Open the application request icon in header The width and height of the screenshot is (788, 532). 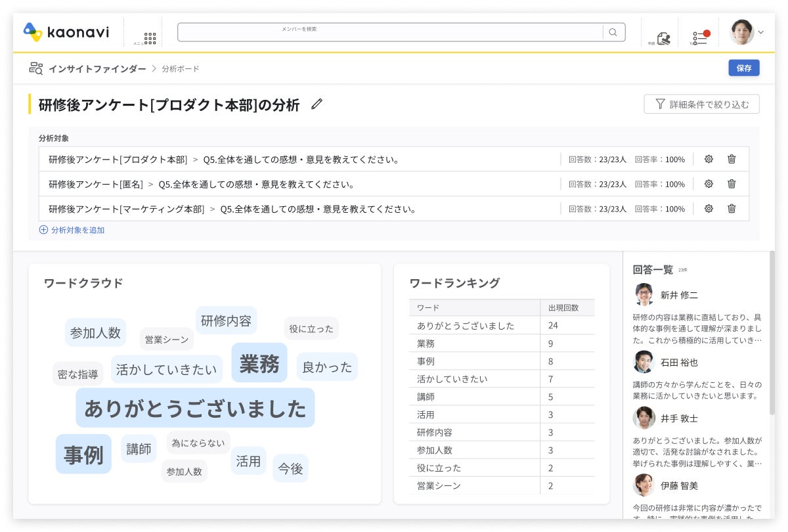coord(664,38)
